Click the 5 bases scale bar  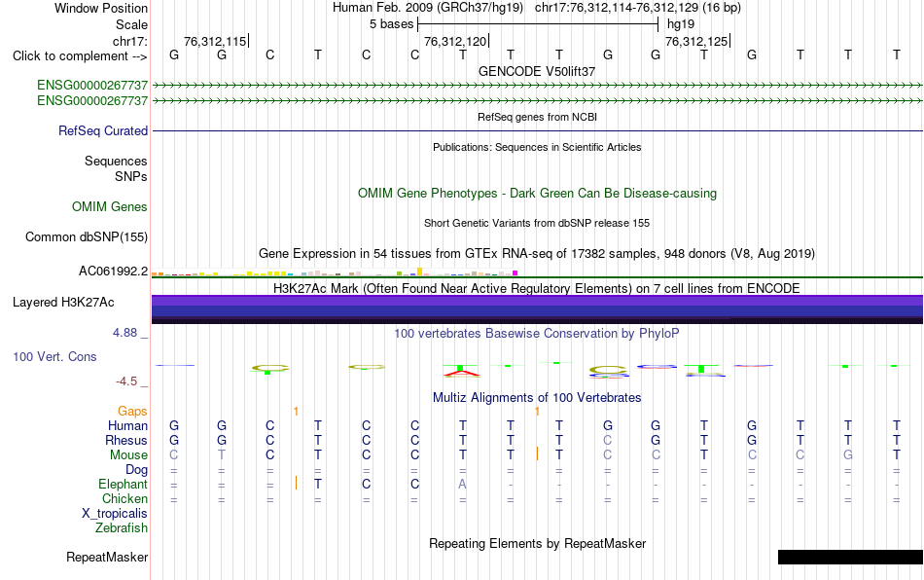538,24
